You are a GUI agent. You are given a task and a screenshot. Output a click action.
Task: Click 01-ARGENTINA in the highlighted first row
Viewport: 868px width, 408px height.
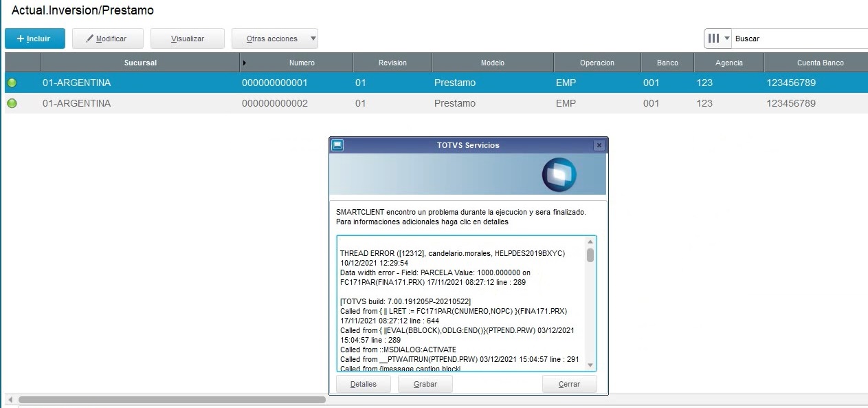click(76, 83)
